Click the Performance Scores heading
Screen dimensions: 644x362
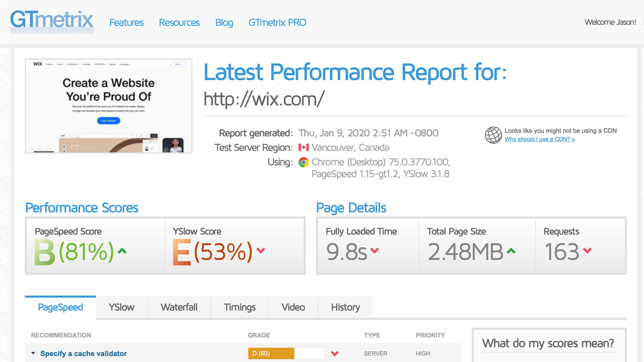coord(82,208)
